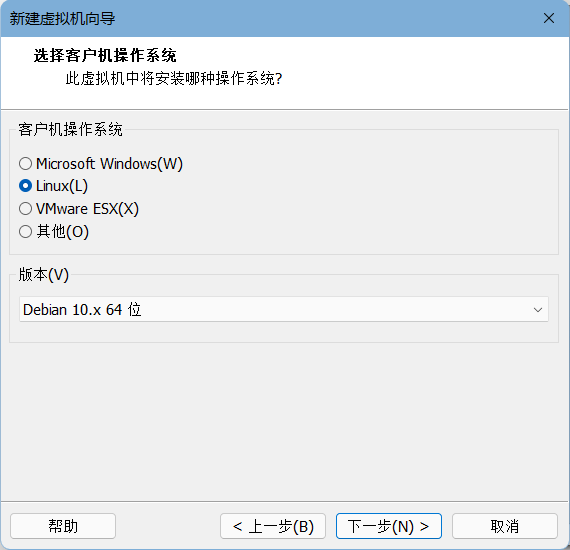The image size is (570, 550).
Task: Click the Microsoft Windows(W) label text
Action: (109, 164)
